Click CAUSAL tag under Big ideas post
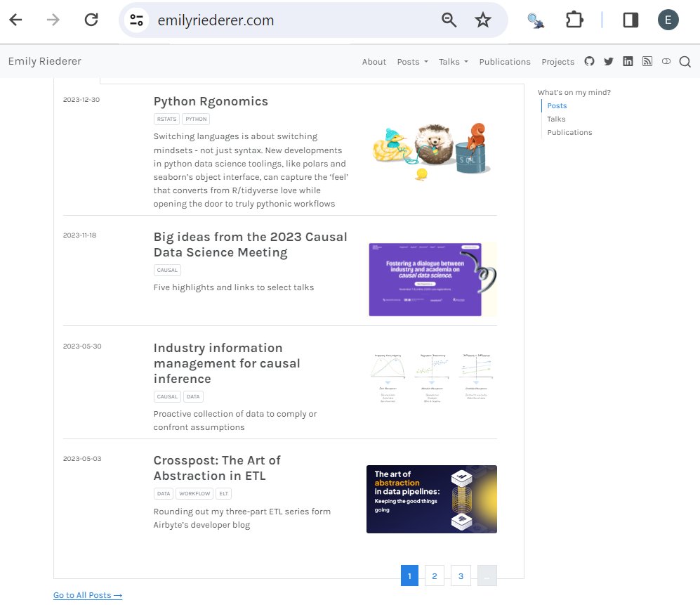The height and width of the screenshot is (605, 700). [x=167, y=270]
